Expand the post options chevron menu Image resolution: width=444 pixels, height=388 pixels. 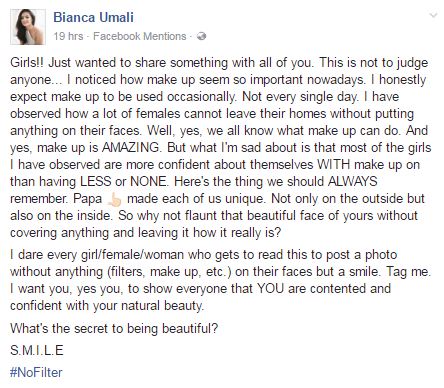point(433,15)
